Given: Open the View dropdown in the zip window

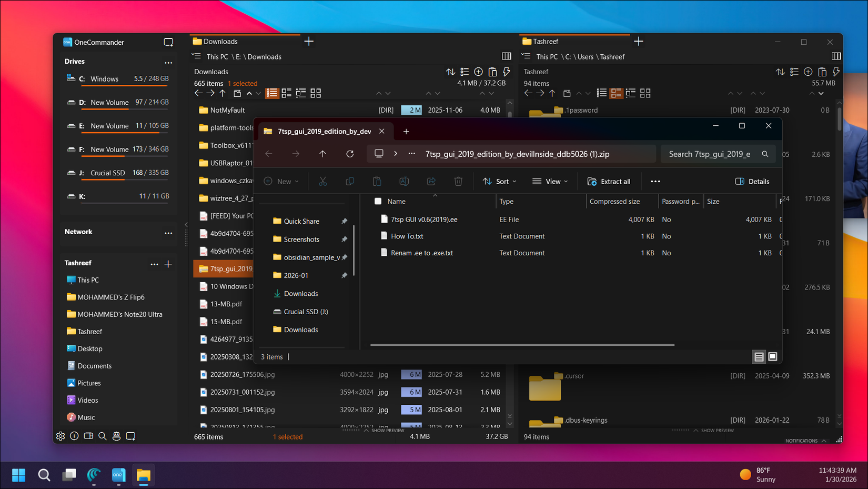Looking at the screenshot, I should pos(550,181).
